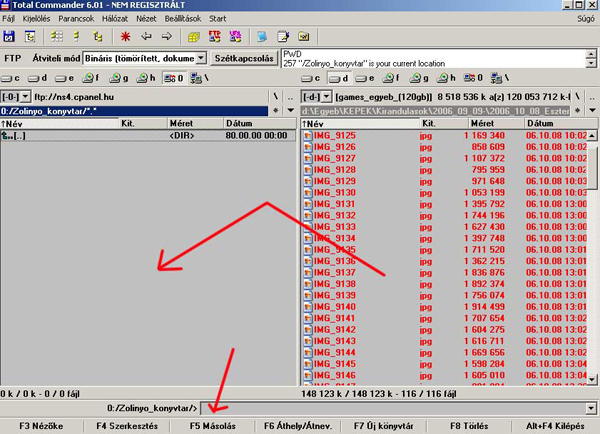
Task: Open the Nézet menu
Action: point(146,19)
